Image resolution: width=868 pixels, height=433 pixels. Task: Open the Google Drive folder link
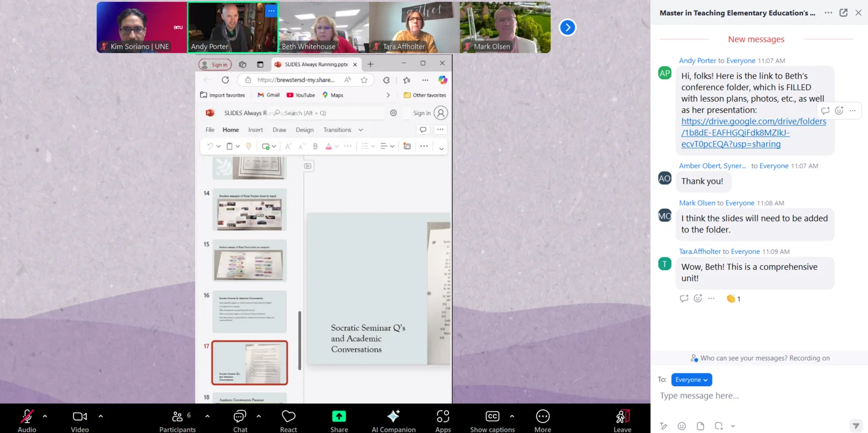pos(753,133)
